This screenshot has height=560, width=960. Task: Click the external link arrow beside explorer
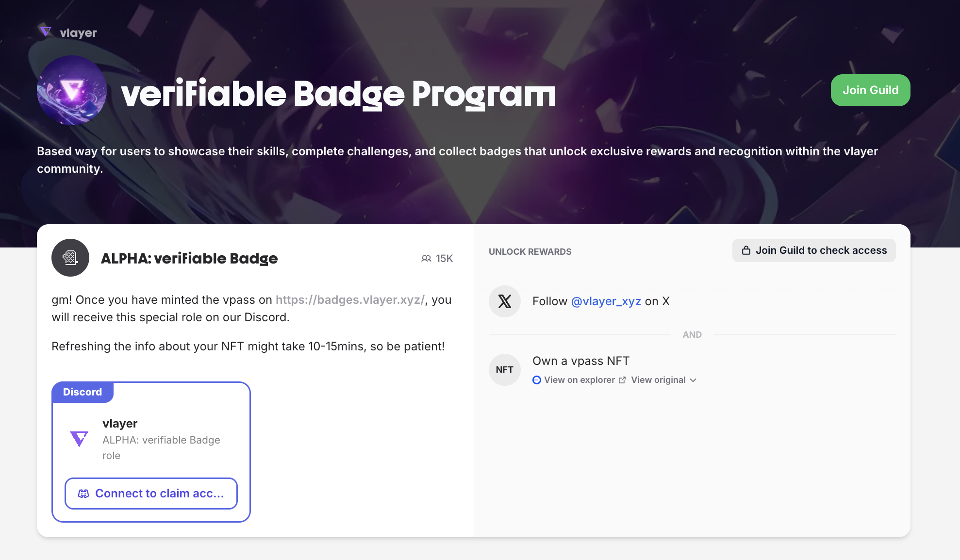point(622,380)
